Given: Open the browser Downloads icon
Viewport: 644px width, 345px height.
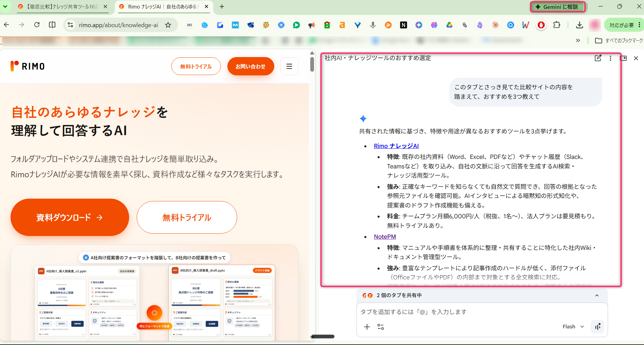Looking at the screenshot, I should click(x=580, y=25).
